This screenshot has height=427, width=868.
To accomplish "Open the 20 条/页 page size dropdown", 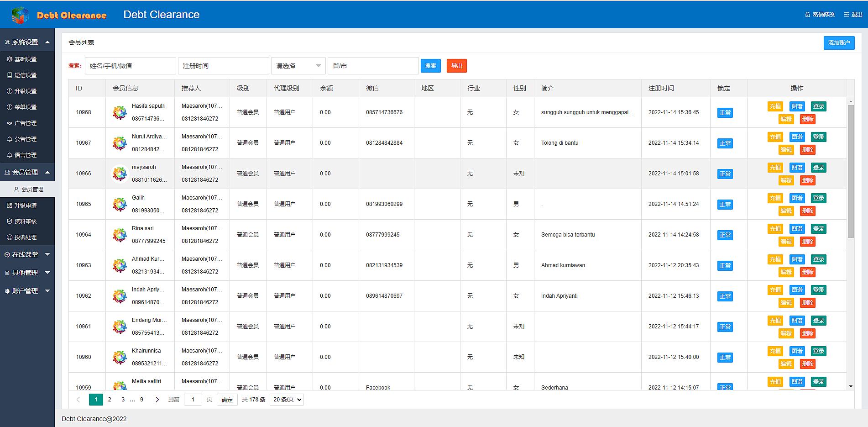I will pyautogui.click(x=287, y=400).
